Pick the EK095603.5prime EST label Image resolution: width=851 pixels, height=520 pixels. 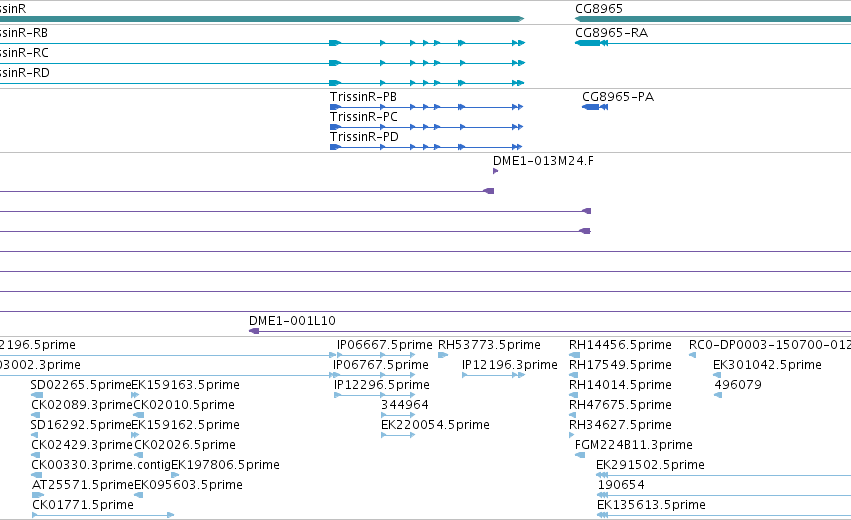[188, 485]
